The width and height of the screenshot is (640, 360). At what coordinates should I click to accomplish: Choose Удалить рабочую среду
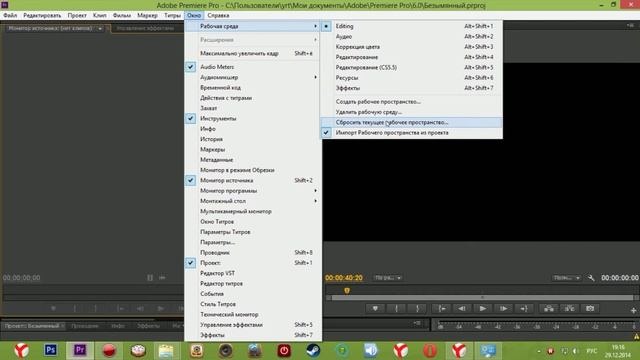tap(412, 112)
